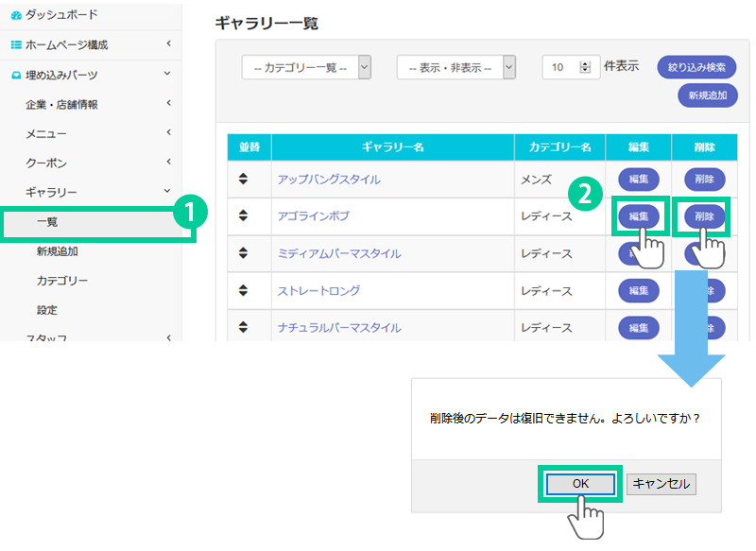Click sort handle for ミディアムパーマスタイル row
756x551 pixels.
coord(243,253)
